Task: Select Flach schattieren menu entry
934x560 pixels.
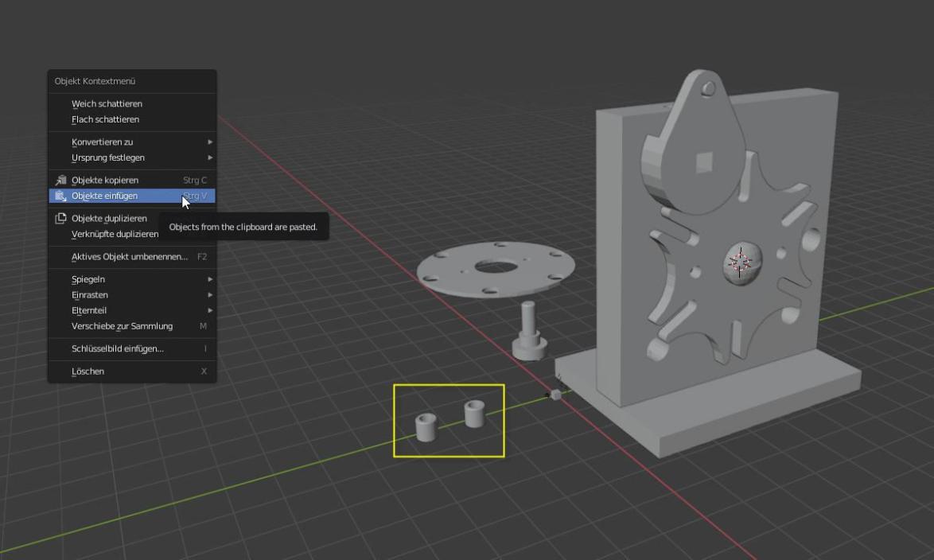Action: tap(105, 119)
